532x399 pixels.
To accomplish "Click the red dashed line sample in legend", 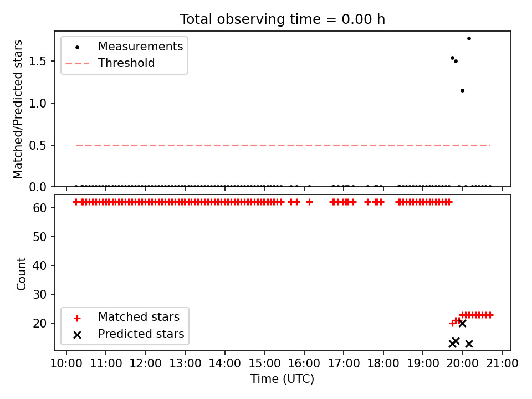I will pos(78,63).
